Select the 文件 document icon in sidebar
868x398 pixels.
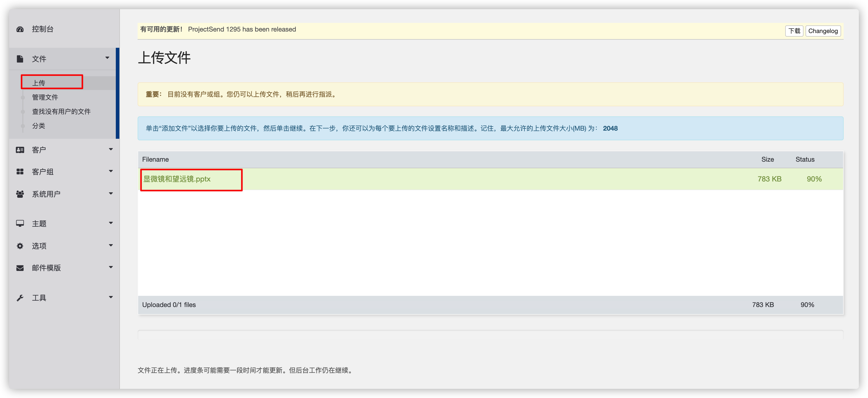(x=20, y=58)
